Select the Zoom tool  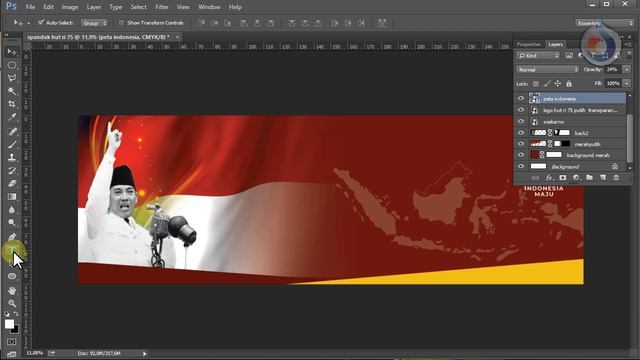pyautogui.click(x=12, y=304)
